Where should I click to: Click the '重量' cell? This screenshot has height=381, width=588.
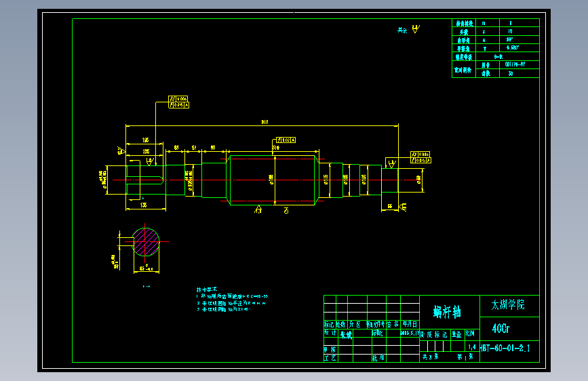pyautogui.click(x=456, y=334)
